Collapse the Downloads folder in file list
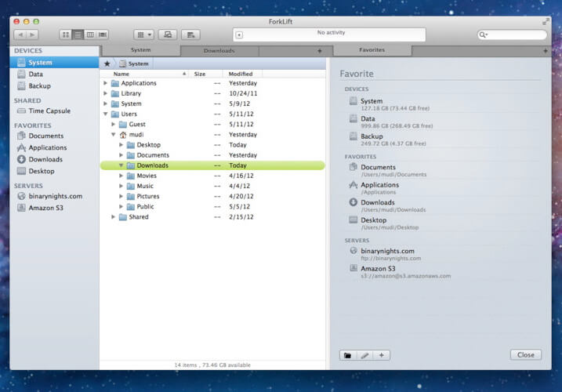Viewport: 562px width, 392px height. tap(121, 165)
